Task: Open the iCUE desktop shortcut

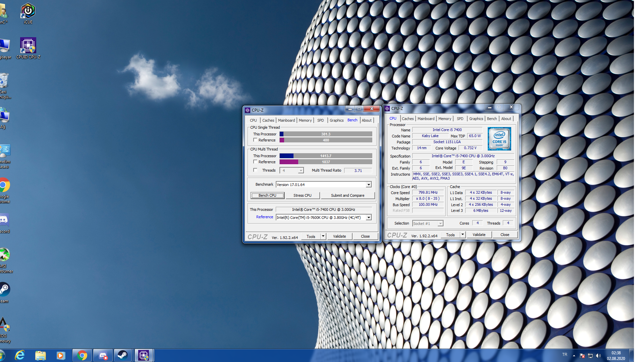Action: (x=28, y=13)
